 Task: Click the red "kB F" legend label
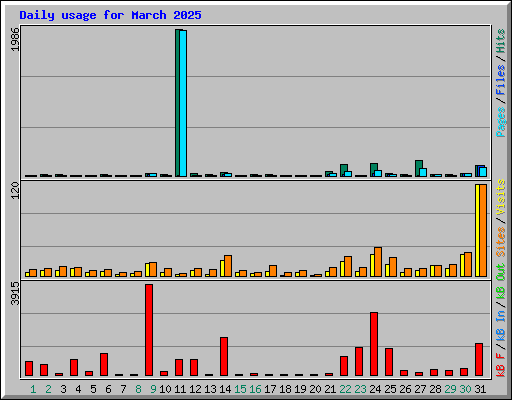(501, 365)
